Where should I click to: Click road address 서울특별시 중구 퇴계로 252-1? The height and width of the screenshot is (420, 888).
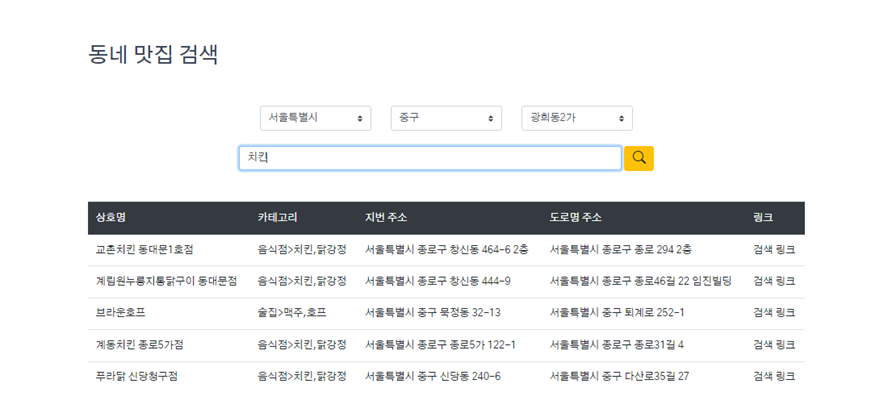tap(617, 313)
